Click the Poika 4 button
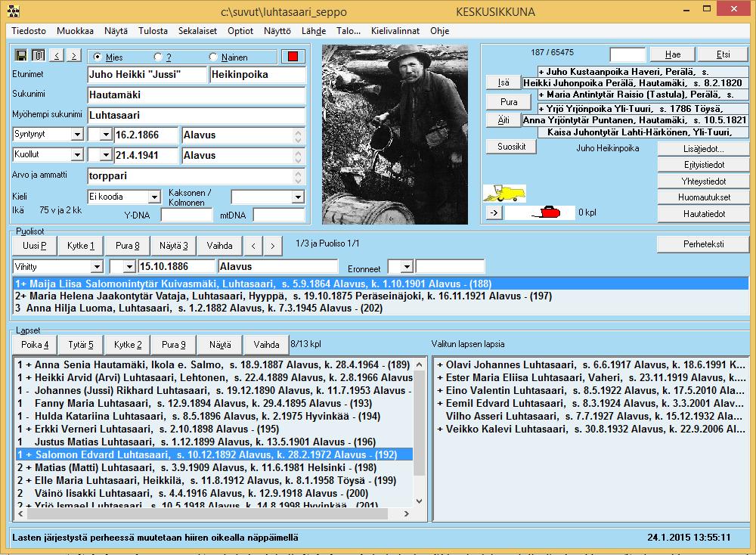756x555 pixels. coord(35,345)
